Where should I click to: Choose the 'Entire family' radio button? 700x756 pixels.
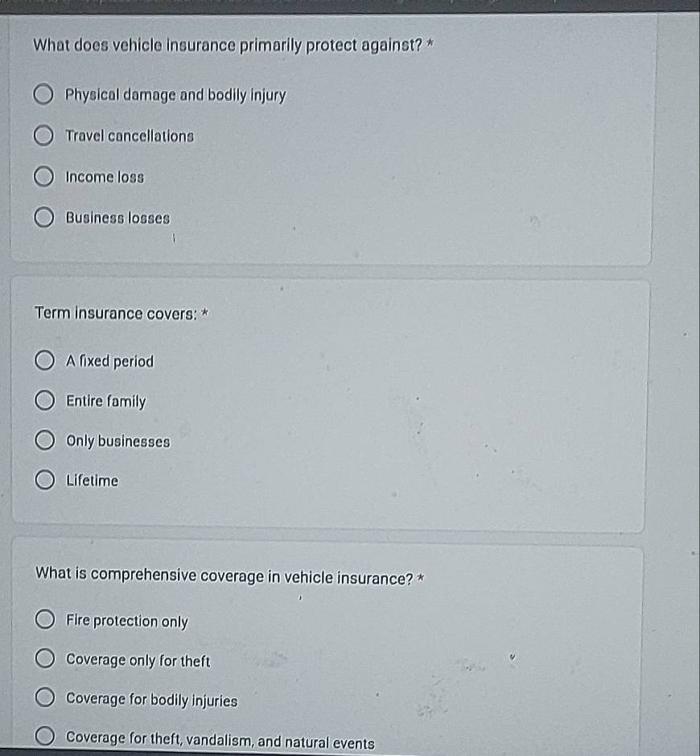click(x=45, y=400)
